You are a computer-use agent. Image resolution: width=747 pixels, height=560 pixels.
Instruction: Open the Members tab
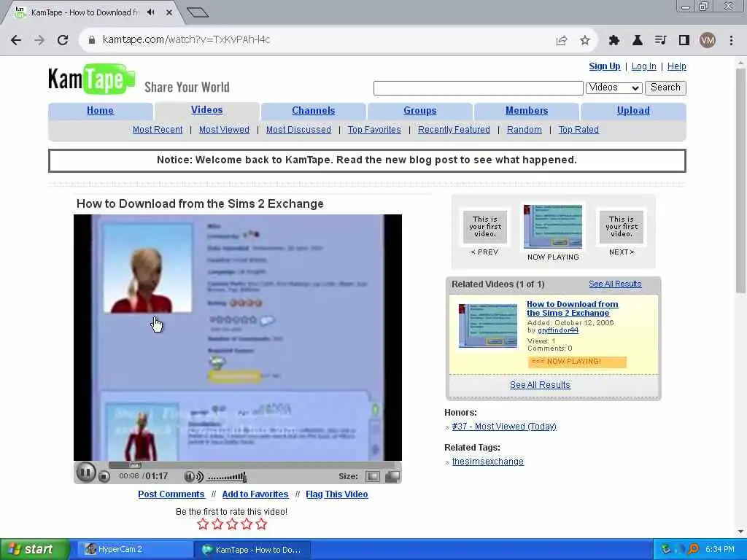(x=527, y=111)
